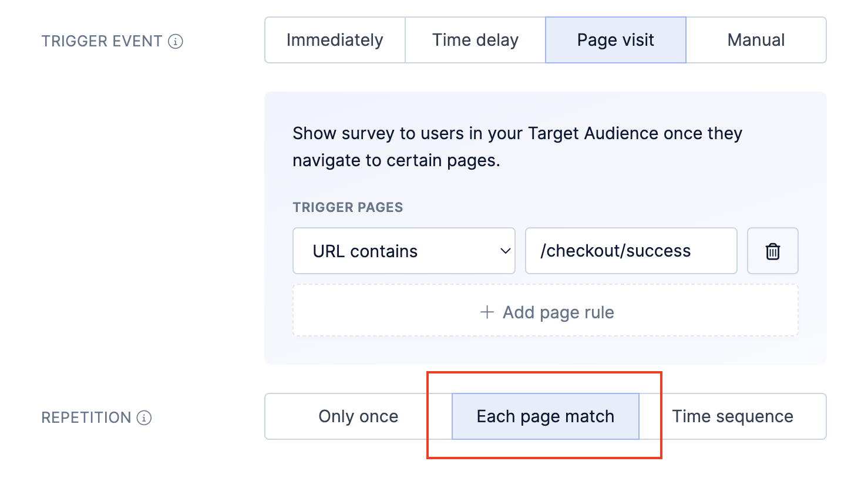Click the /checkout/success URL input field
868x478 pixels.
631,251
